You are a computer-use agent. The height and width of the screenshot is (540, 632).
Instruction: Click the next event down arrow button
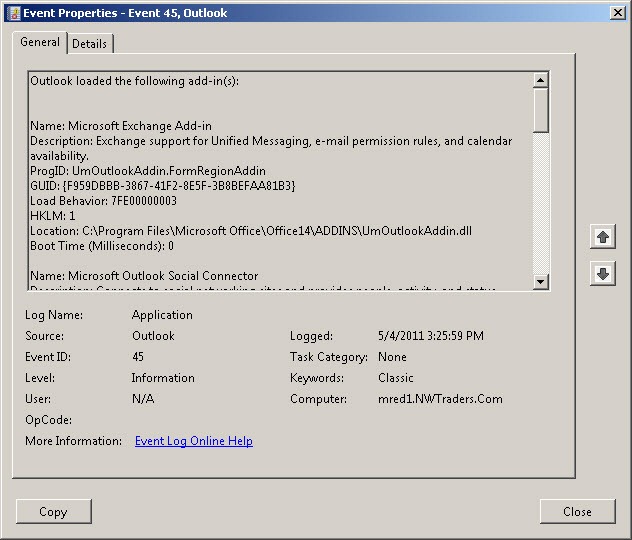pyautogui.click(x=603, y=274)
